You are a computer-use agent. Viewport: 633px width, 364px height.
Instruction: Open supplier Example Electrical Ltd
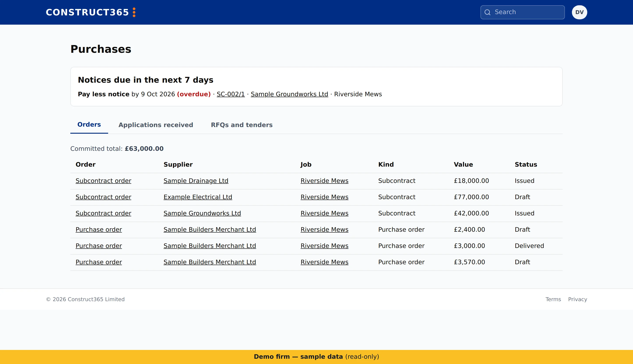tap(198, 197)
